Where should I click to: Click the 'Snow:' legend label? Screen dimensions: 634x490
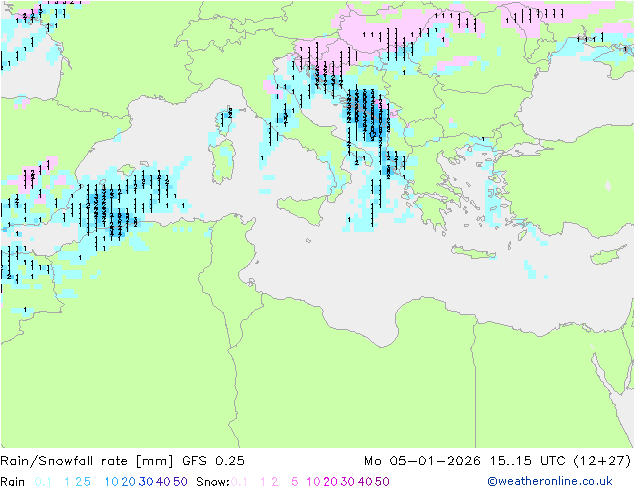[x=213, y=482]
